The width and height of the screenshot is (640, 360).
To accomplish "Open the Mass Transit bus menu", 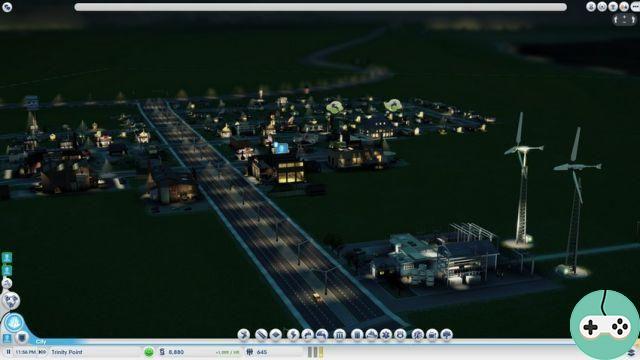I will click(432, 335).
